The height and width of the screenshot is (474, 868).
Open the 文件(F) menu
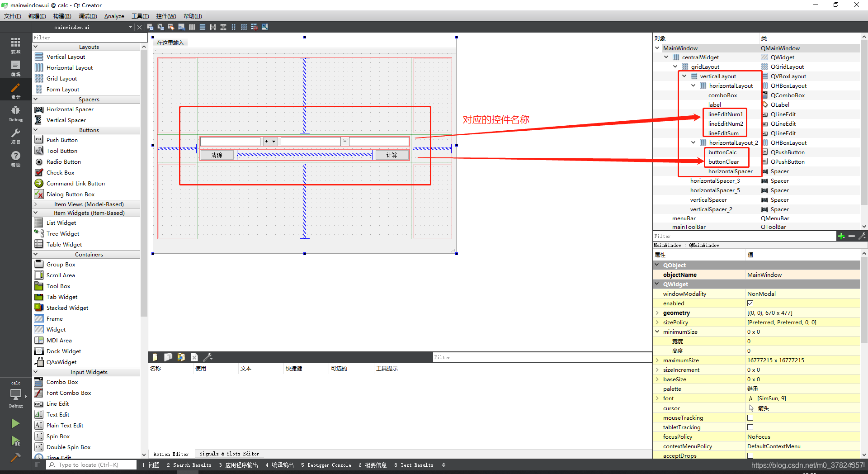tap(12, 16)
